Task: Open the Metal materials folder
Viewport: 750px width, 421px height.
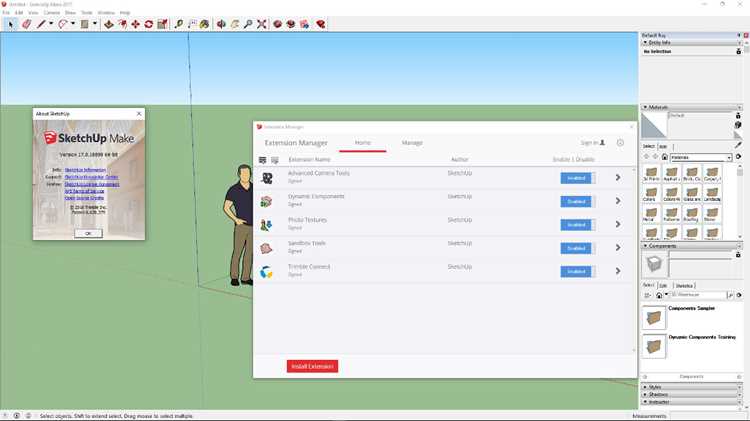Action: (651, 213)
